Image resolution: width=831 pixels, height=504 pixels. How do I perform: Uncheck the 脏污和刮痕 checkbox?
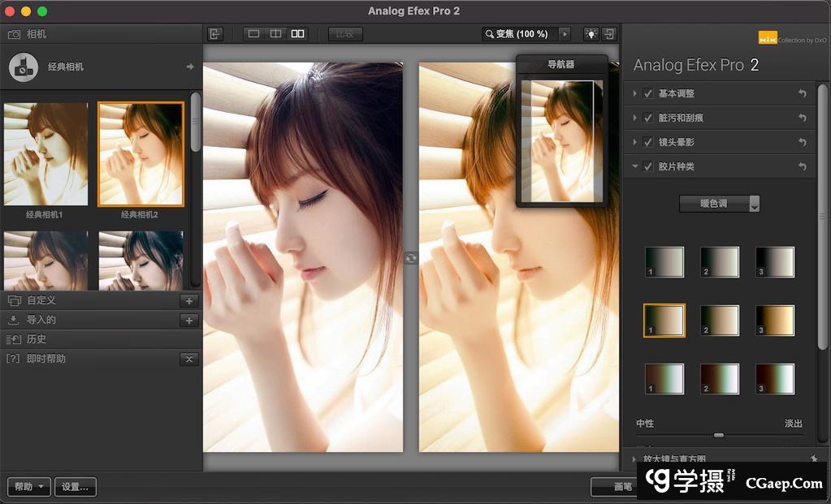point(648,118)
